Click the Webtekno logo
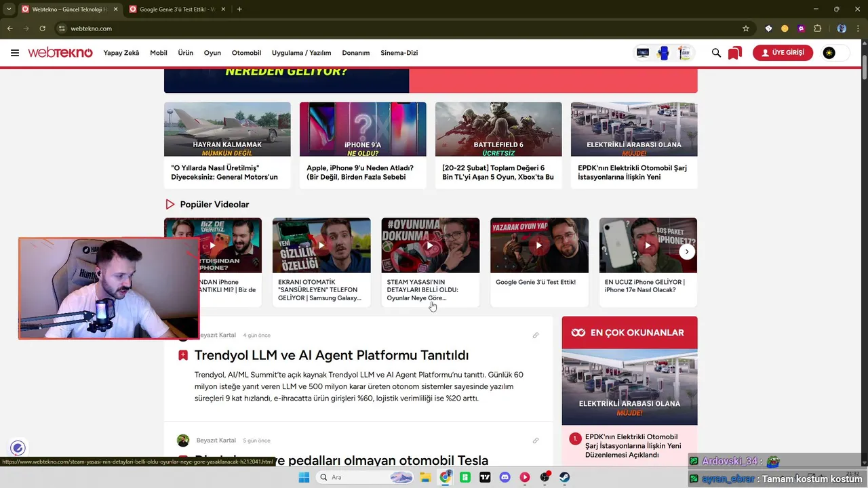The width and height of the screenshot is (868, 488). (60, 53)
